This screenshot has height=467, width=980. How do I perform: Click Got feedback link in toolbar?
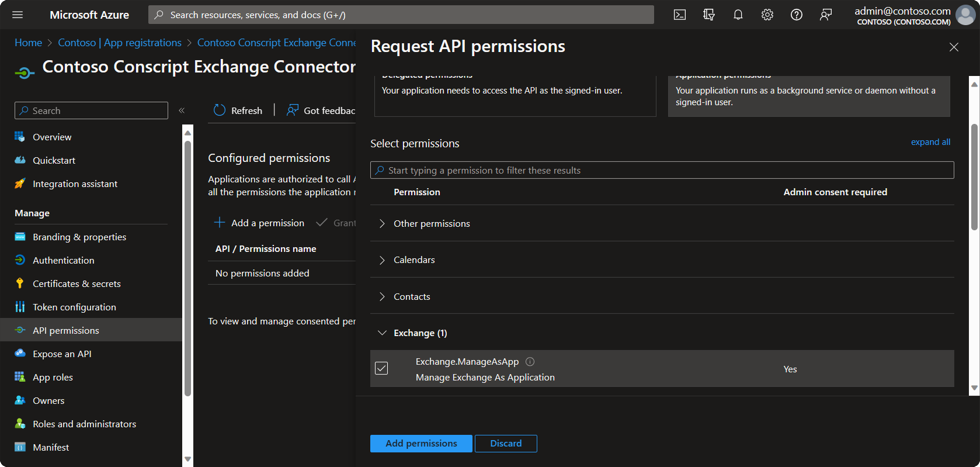[x=321, y=110]
